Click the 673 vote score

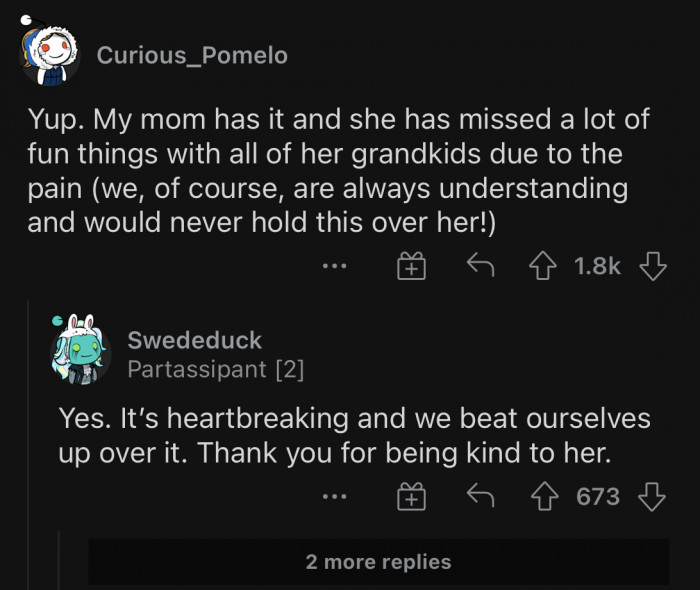tap(598, 497)
